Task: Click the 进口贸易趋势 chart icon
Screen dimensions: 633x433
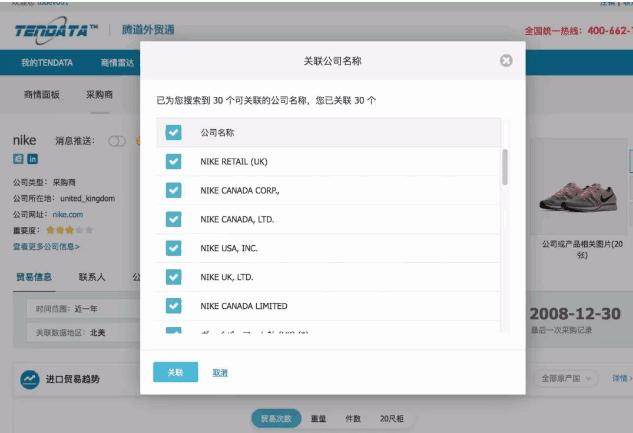Action: [x=30, y=379]
